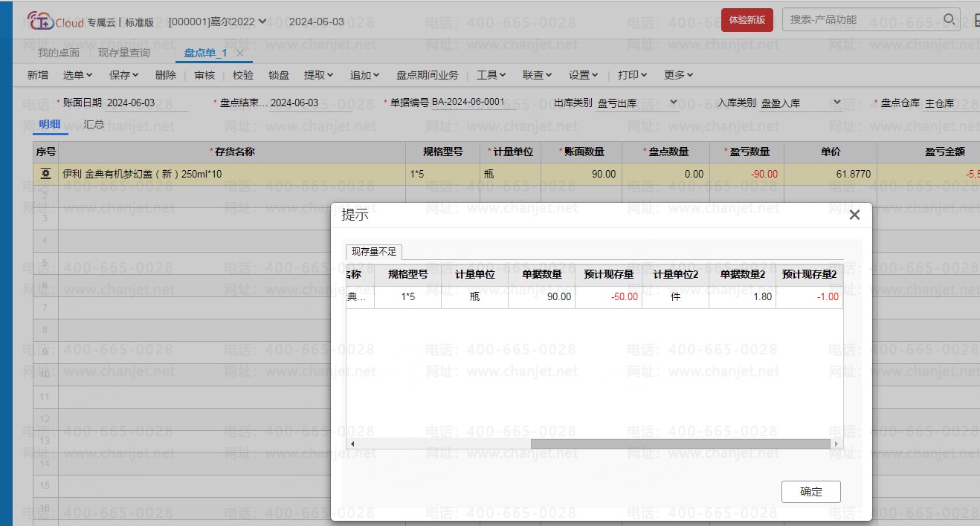Image resolution: width=980 pixels, height=526 pixels.
Task: Click 盘点期间业务 toolbar item
Action: click(428, 75)
